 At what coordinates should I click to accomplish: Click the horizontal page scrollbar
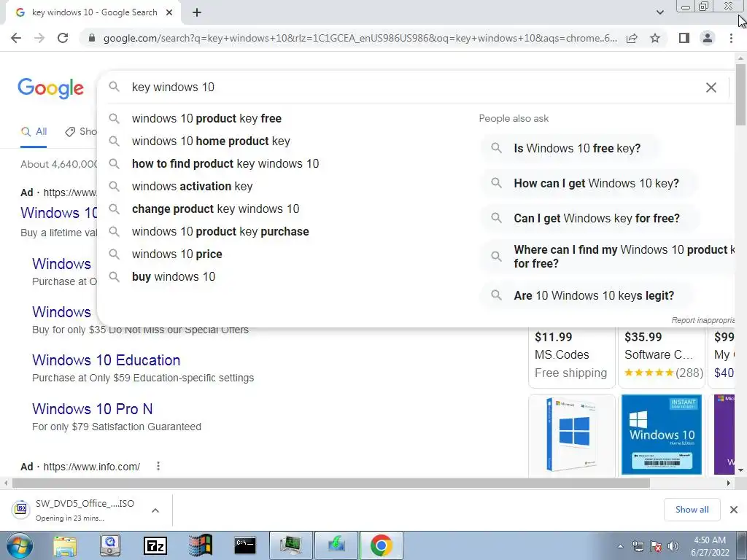331,483
